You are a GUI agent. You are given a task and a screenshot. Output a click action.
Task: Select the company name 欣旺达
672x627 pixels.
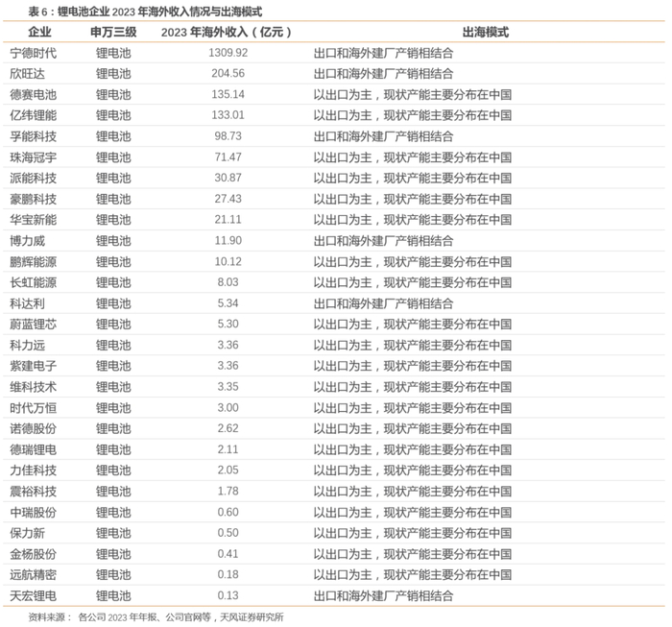click(28, 74)
